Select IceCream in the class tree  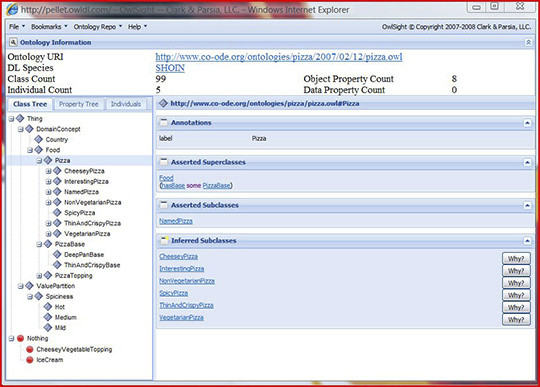[x=50, y=360]
